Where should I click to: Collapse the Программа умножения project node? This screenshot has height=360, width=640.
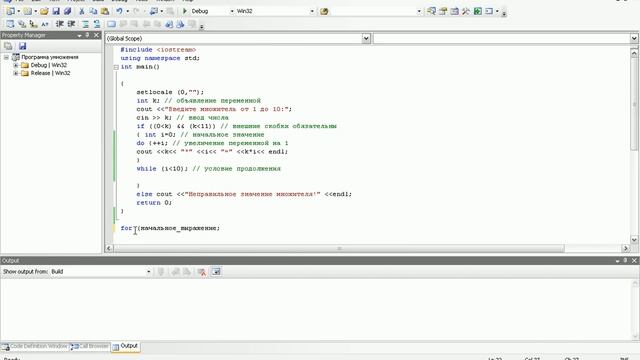[x=7, y=58]
